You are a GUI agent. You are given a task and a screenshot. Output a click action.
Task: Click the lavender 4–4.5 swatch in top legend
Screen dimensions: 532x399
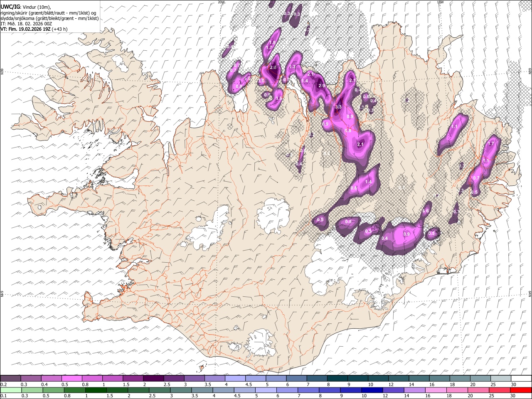point(235,379)
